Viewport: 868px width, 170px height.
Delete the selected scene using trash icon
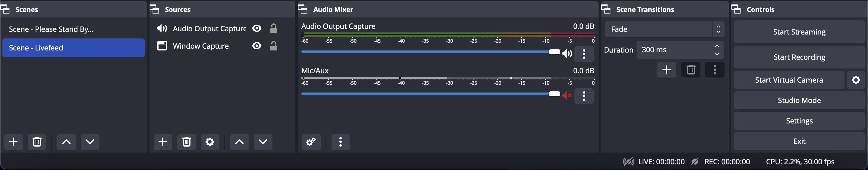[37, 142]
